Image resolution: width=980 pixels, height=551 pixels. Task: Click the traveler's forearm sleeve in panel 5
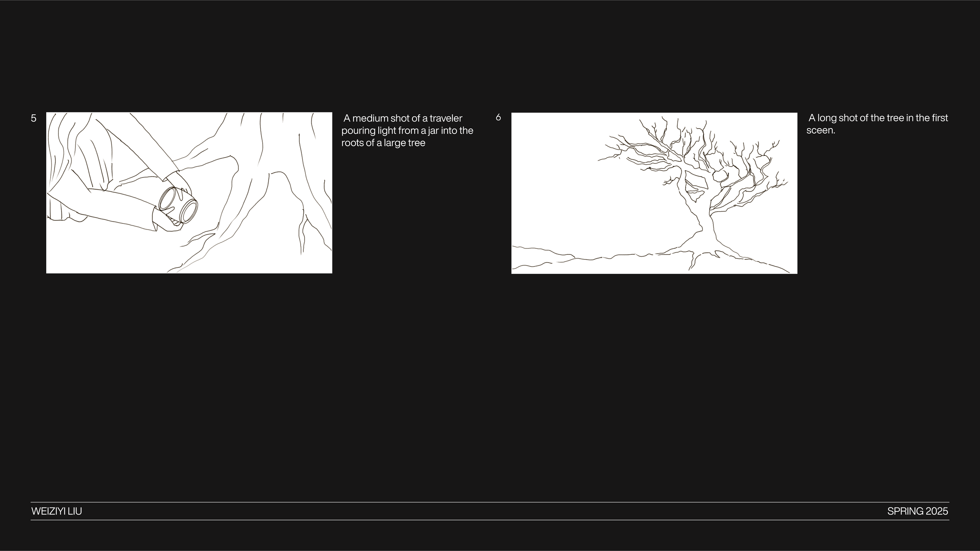pos(118,208)
